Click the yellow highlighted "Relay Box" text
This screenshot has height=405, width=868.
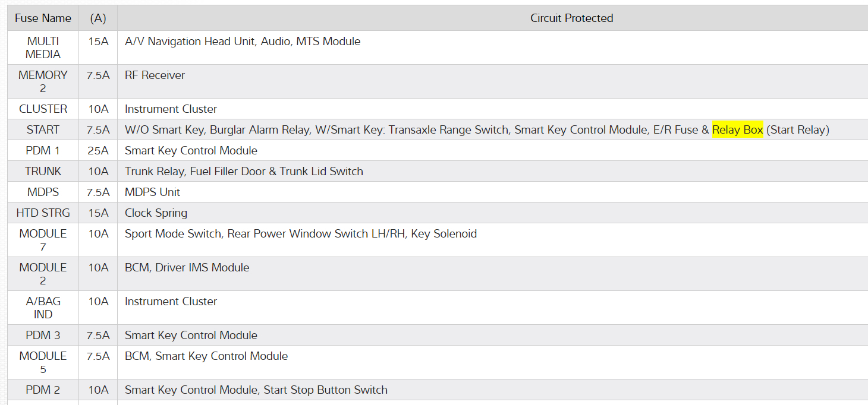coord(737,129)
